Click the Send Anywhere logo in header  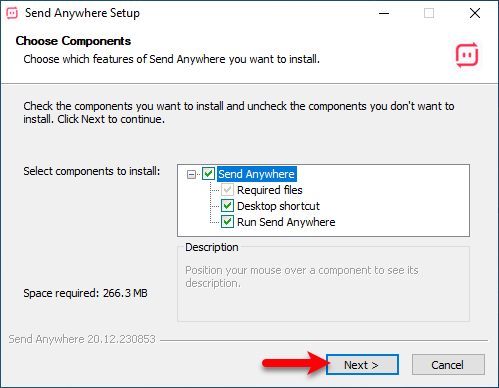coord(467,55)
